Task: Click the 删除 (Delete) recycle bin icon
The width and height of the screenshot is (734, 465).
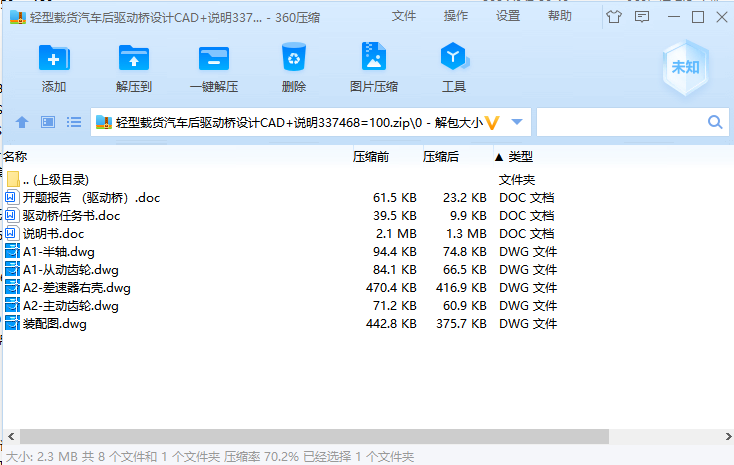Action: (294, 57)
